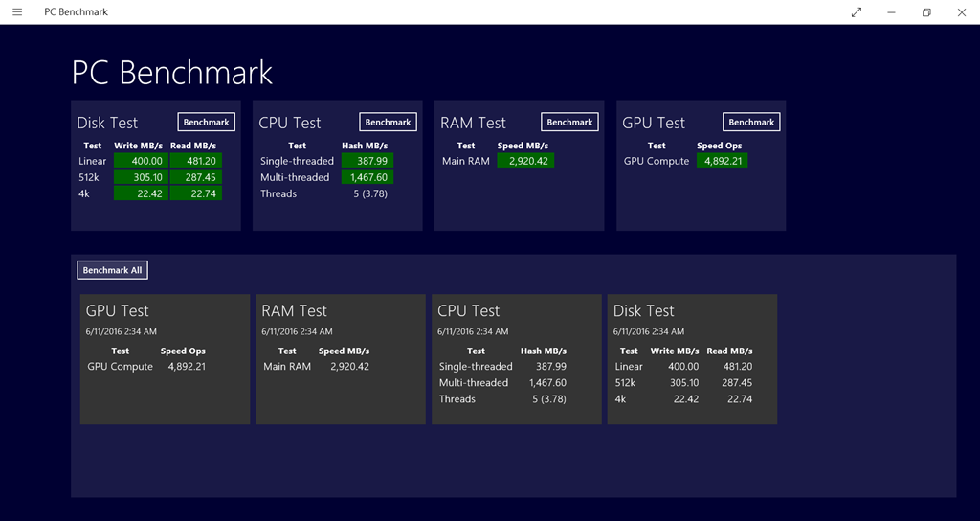Click the Main RAM speed 2,920.42 cell
This screenshot has height=521, width=980.
pos(524,161)
